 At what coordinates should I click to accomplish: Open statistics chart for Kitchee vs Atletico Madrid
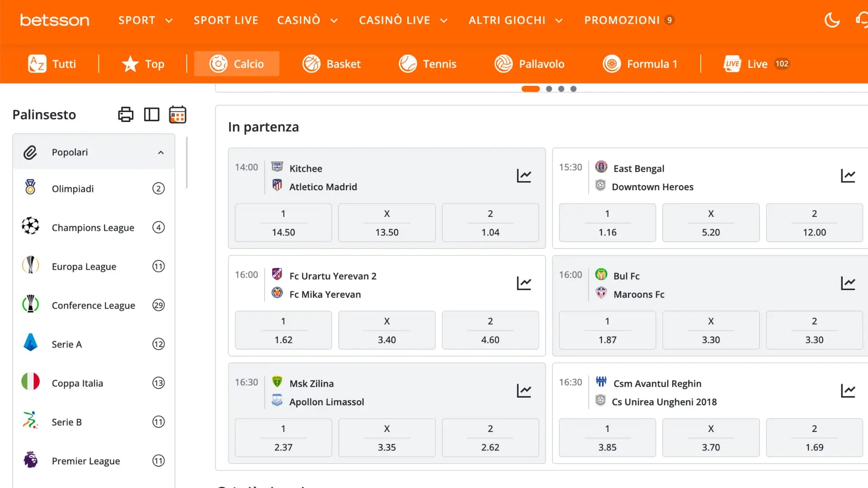524,175
